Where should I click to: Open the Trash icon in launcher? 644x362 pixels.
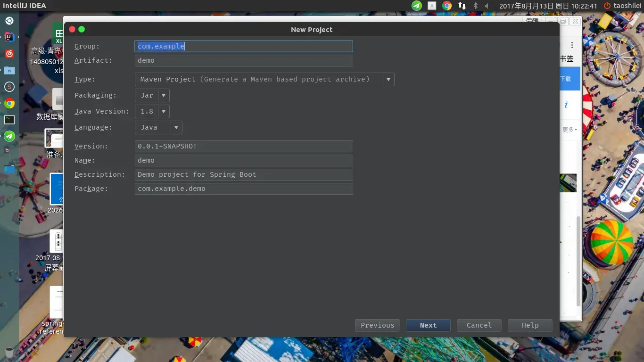tap(9, 352)
